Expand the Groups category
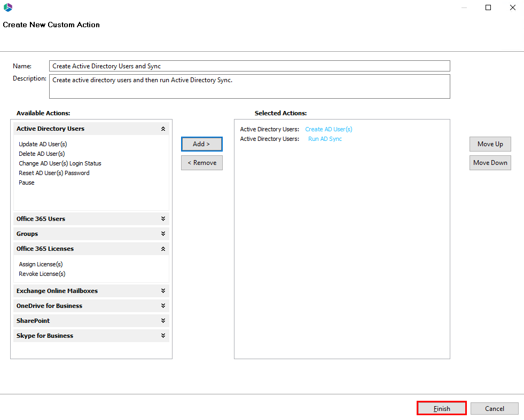The height and width of the screenshot is (420, 524). click(x=164, y=234)
